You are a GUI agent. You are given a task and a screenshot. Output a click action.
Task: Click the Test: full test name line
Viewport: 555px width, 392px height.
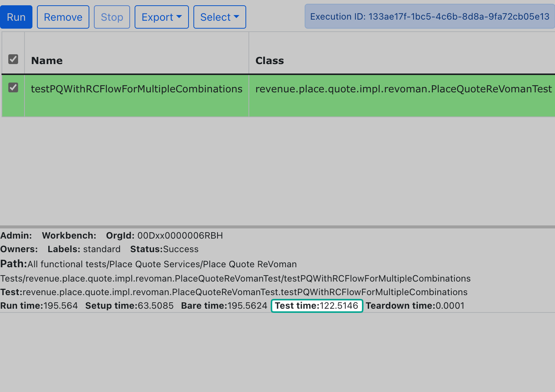point(234,292)
